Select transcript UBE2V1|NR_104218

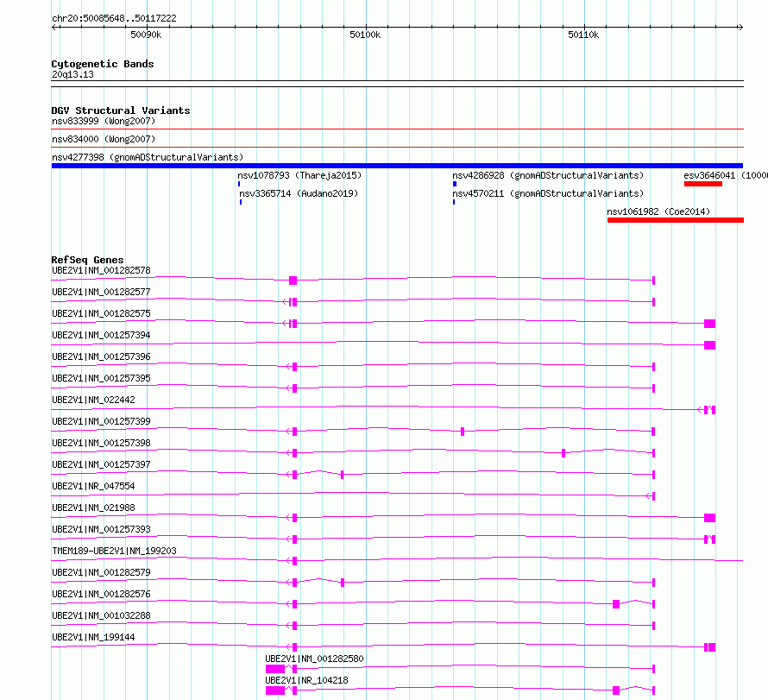[x=306, y=680]
